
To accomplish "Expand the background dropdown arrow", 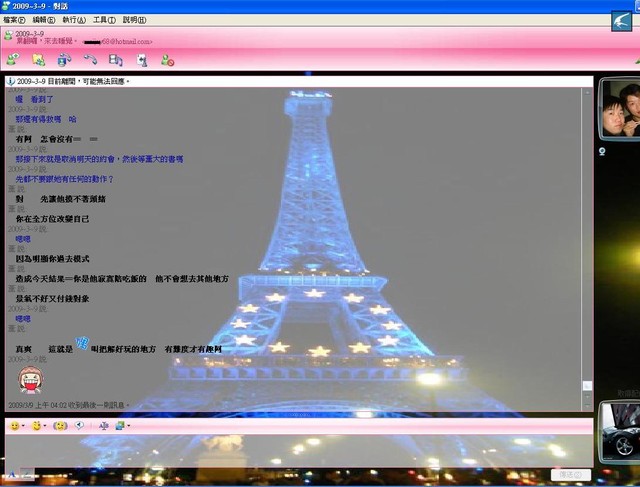I will tap(129, 426).
